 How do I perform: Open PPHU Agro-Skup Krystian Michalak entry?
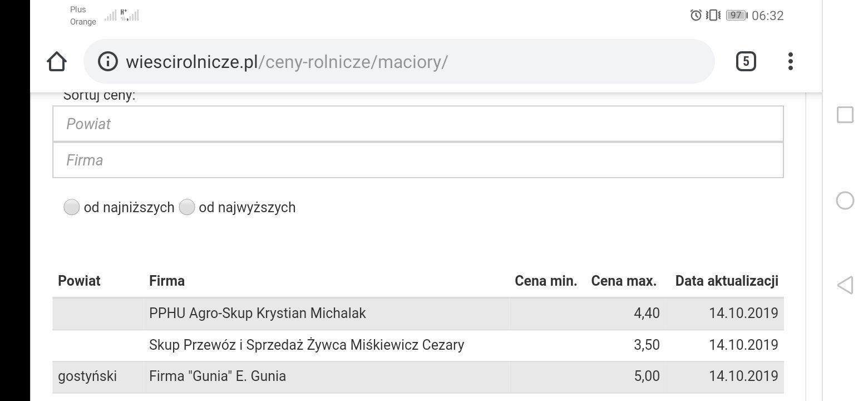tap(258, 314)
